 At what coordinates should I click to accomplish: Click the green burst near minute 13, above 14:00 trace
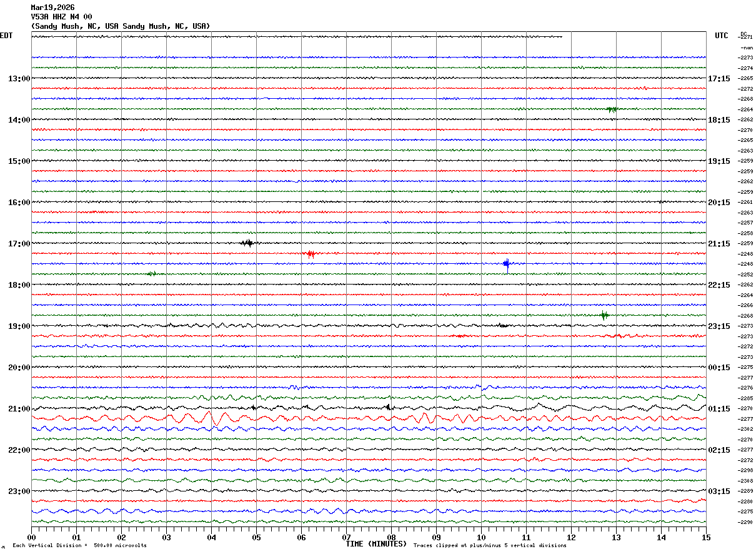(x=612, y=109)
